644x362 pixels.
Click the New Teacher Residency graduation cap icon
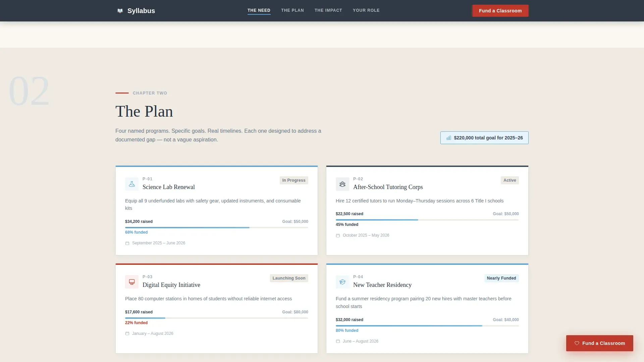(x=342, y=282)
